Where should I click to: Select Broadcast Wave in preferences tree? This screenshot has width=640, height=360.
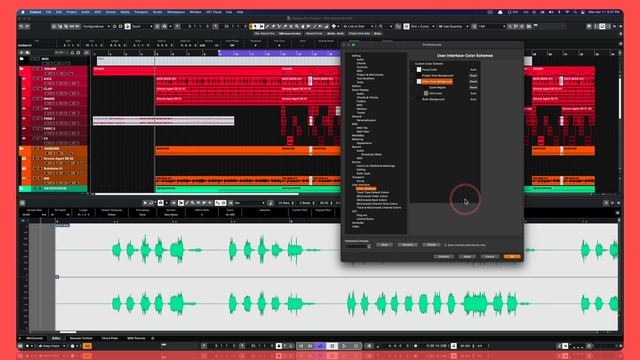371,155
